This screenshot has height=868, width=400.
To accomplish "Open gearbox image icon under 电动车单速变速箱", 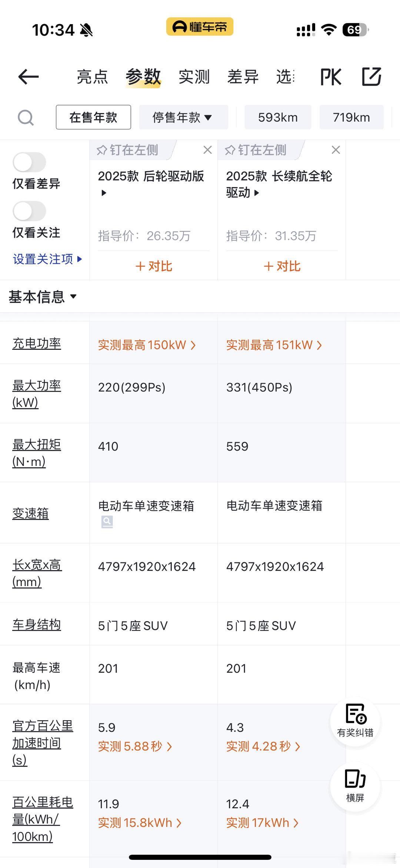I will 107,522.
